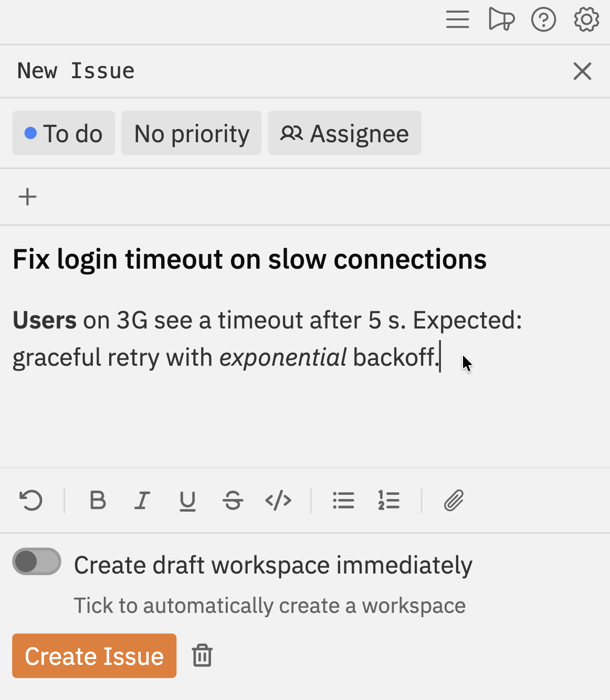Click the issue title text field
610x700 pixels.
[249, 258]
